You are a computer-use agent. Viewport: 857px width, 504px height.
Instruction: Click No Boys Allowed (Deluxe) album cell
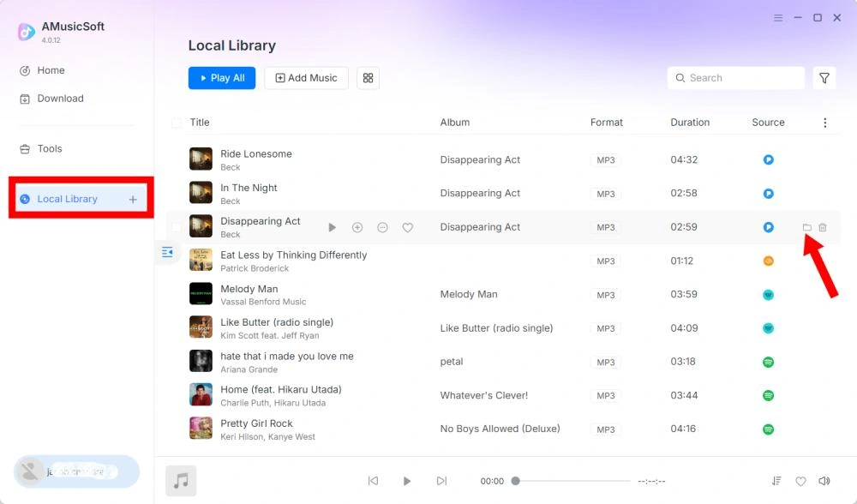point(500,429)
